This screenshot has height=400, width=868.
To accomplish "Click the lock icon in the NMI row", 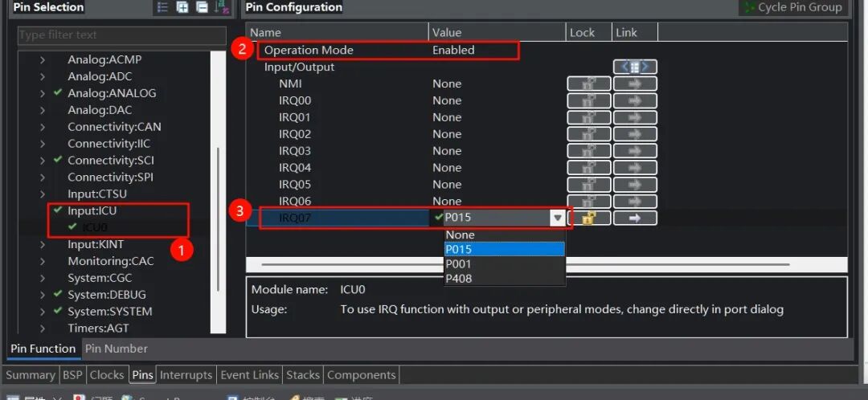I will click(588, 84).
